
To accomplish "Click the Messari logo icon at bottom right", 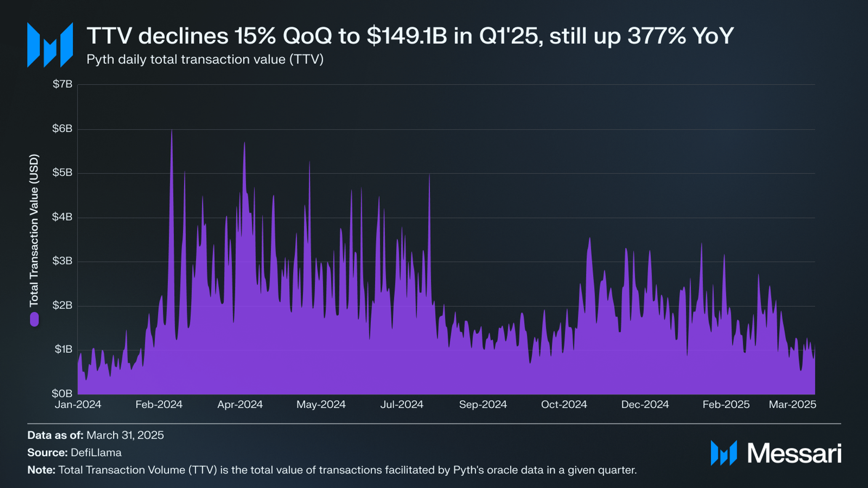I will click(724, 453).
